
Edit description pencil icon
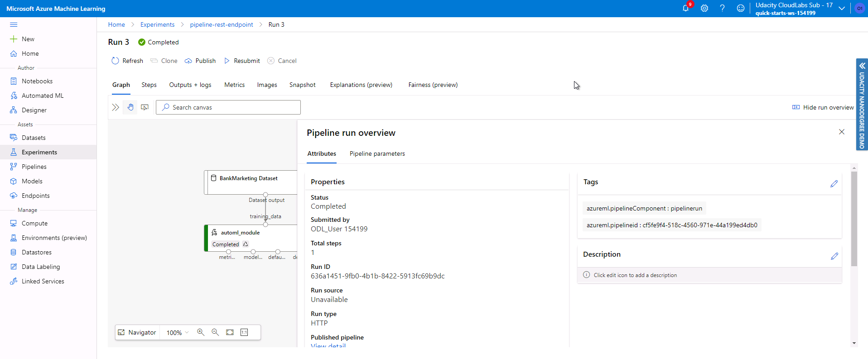834,256
